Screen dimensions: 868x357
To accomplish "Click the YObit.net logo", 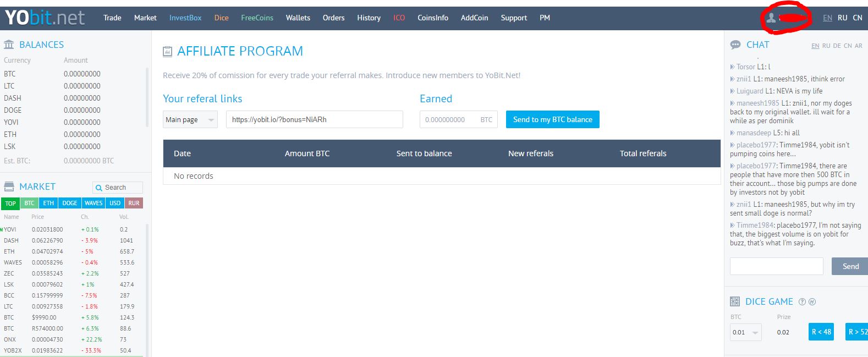I will pyautogui.click(x=45, y=18).
